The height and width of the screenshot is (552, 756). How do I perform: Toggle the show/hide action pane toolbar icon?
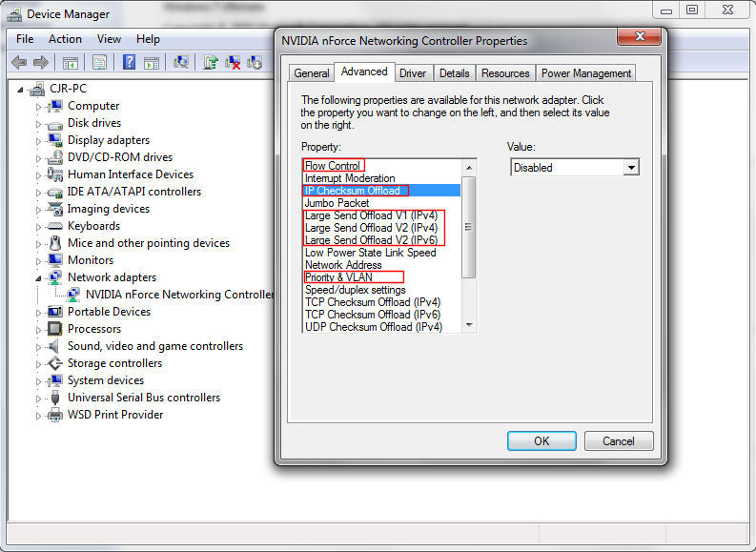[152, 63]
